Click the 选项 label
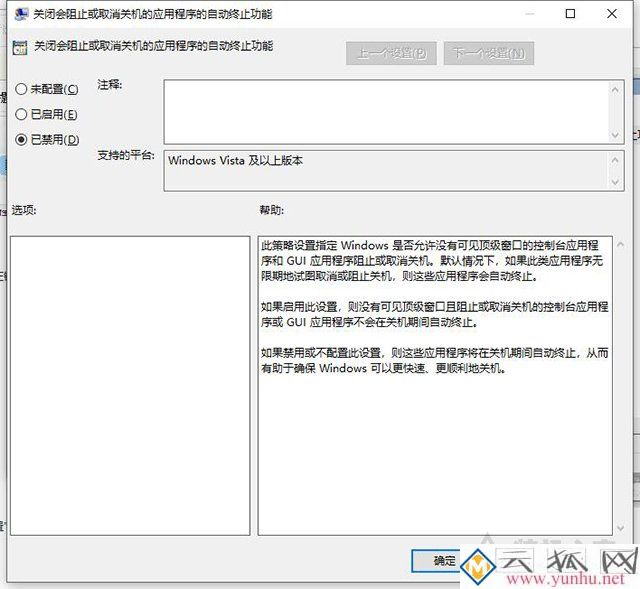640x589 pixels. (24, 210)
